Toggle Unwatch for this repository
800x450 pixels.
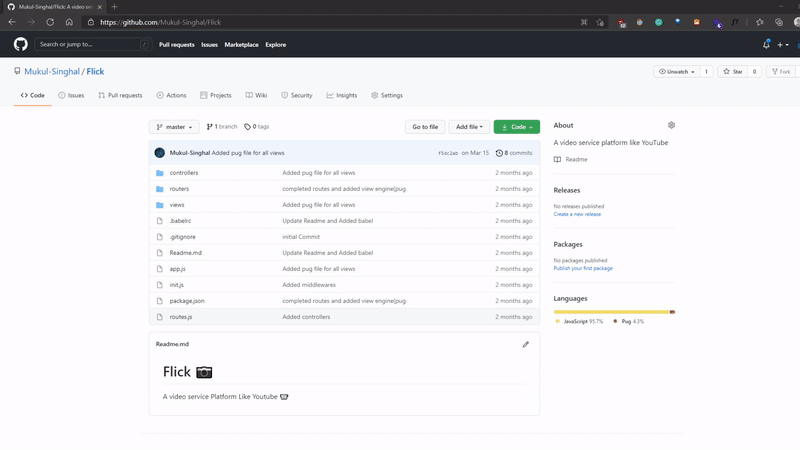[677, 71]
